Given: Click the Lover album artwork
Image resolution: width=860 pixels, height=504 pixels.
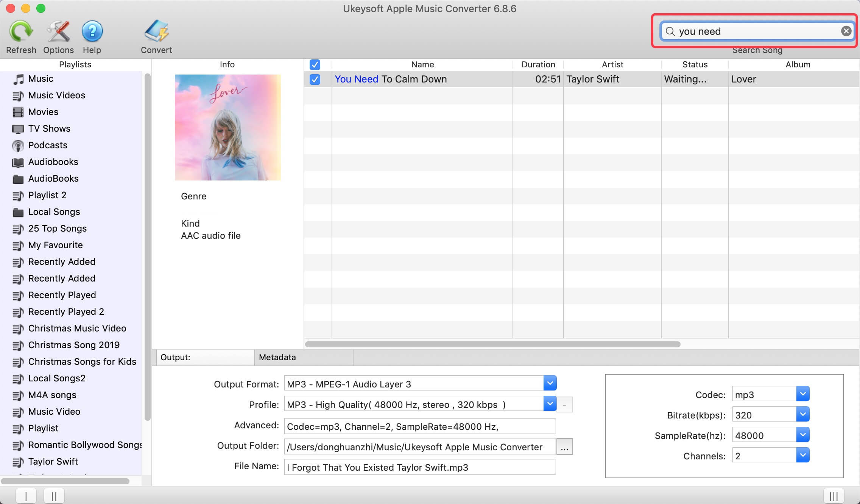Looking at the screenshot, I should click(228, 128).
